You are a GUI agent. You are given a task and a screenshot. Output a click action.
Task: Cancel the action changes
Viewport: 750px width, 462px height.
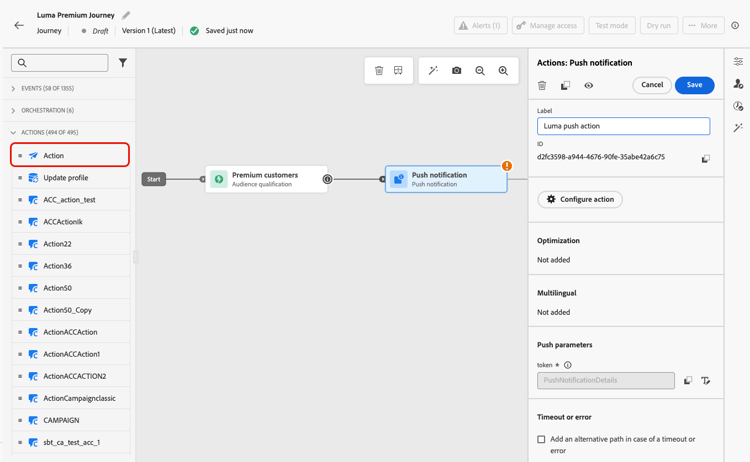pyautogui.click(x=652, y=85)
